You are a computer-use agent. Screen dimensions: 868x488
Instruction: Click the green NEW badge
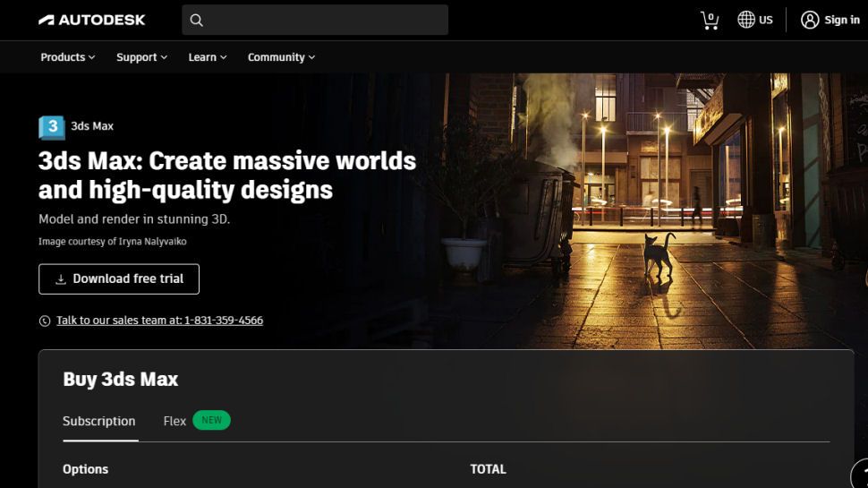coord(211,421)
